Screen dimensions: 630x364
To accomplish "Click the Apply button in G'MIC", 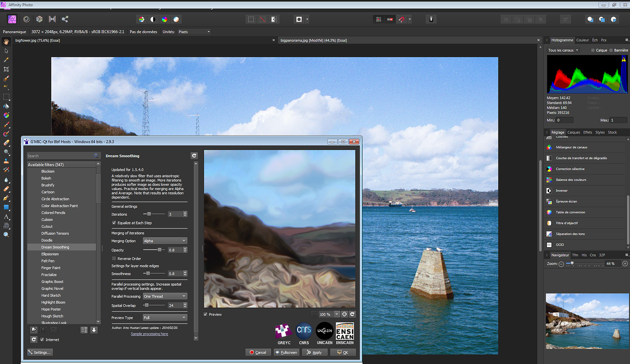I will [315, 352].
